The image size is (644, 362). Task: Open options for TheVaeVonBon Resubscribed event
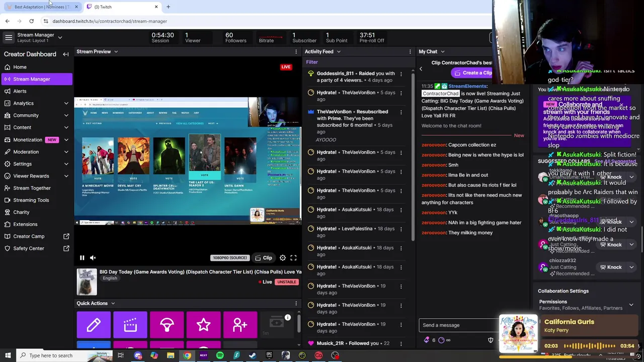click(401, 112)
